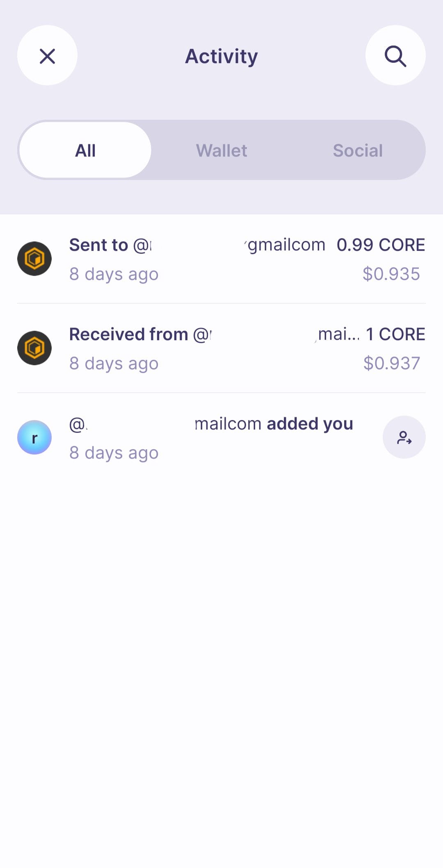The height and width of the screenshot is (868, 443).
Task: Open the blue 'r' profile avatar
Action: tap(34, 437)
